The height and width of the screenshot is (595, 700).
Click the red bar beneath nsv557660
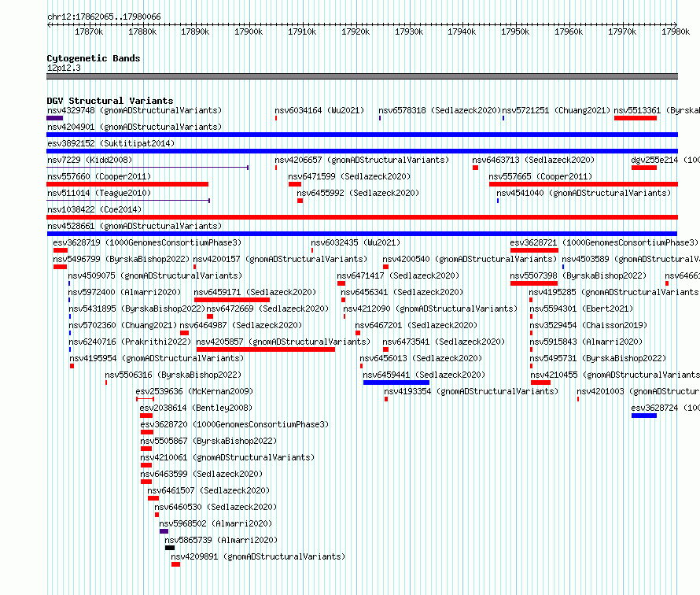point(127,184)
